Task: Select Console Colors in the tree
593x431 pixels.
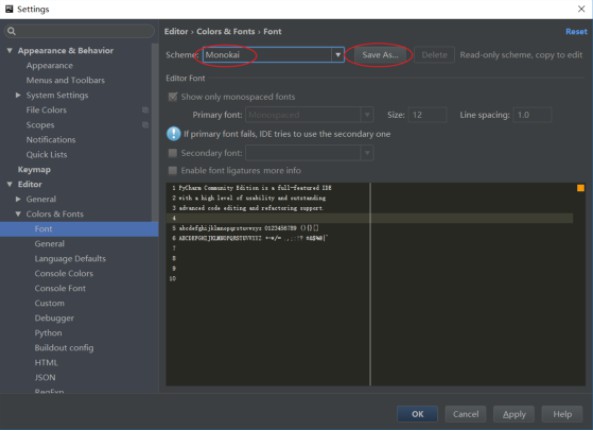Action: click(x=64, y=273)
